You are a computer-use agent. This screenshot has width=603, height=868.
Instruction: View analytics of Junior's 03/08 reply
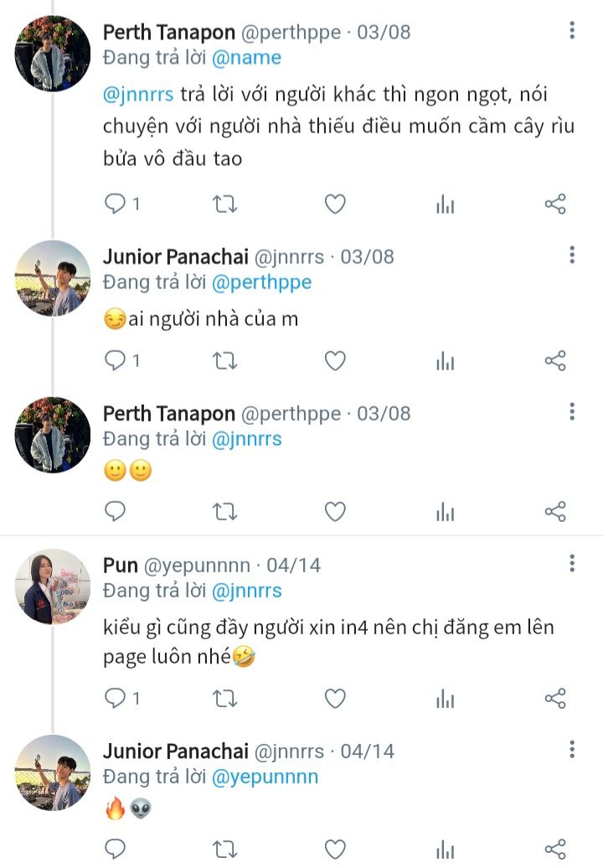tap(445, 361)
